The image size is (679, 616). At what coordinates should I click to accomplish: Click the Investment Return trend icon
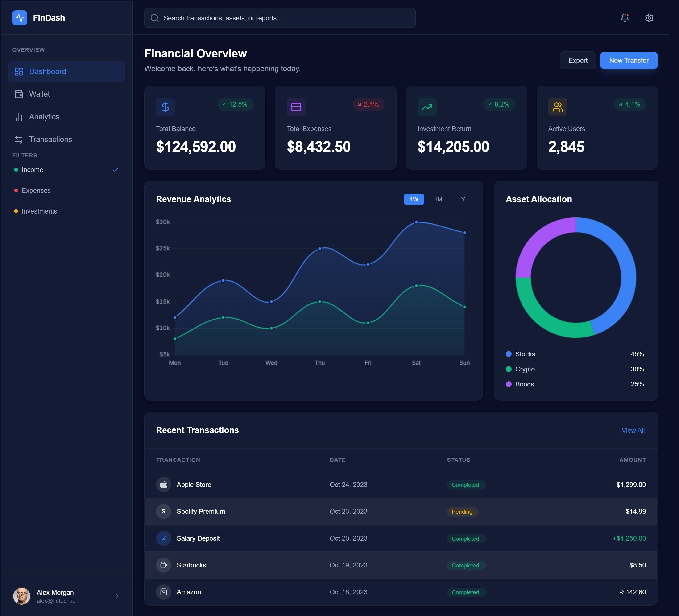pos(427,107)
